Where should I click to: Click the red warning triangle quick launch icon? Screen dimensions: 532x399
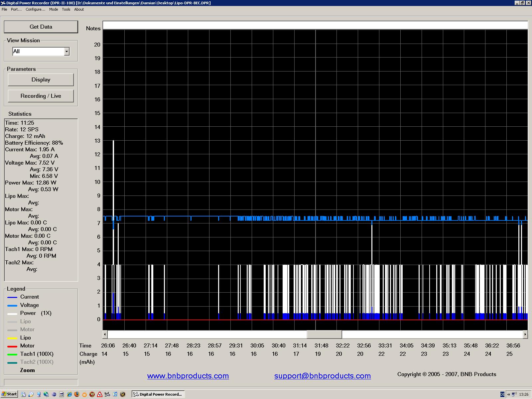[100, 394]
